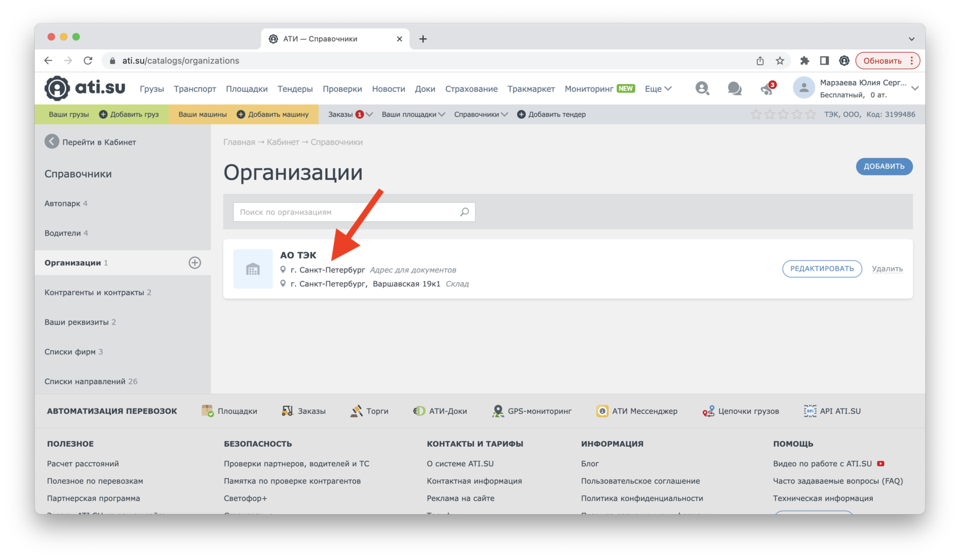Click the ati.su logo
Screen dimensions: 960x560
click(85, 87)
